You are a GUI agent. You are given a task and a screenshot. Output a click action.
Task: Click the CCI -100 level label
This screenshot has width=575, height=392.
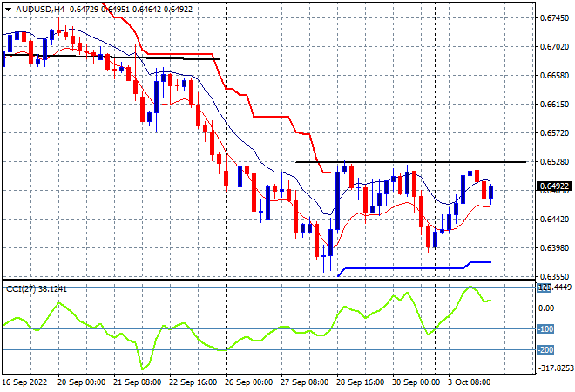545,329
